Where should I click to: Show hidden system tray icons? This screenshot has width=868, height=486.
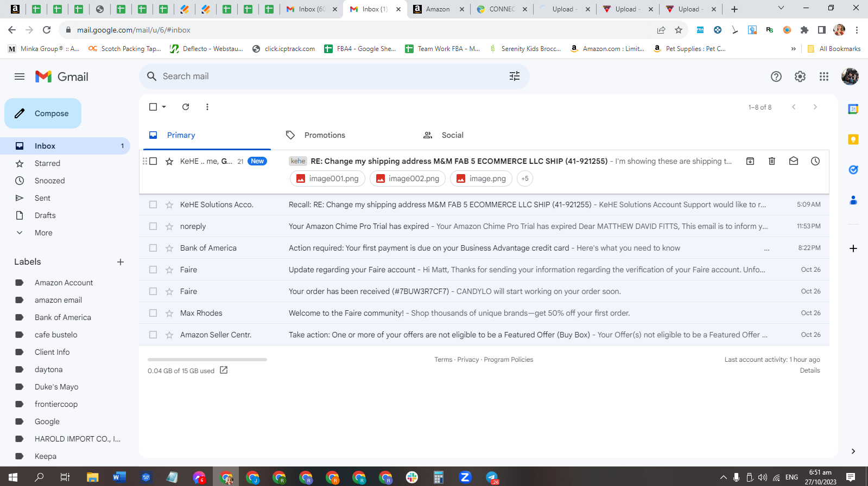click(x=723, y=477)
